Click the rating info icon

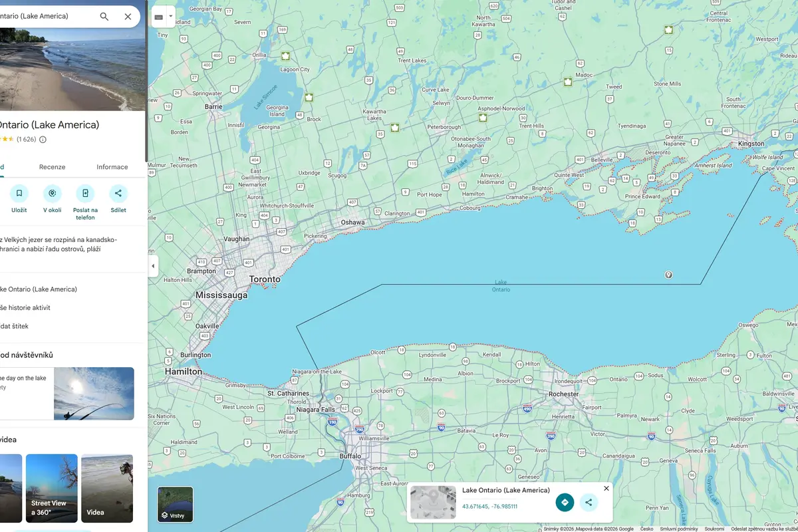pyautogui.click(x=43, y=140)
